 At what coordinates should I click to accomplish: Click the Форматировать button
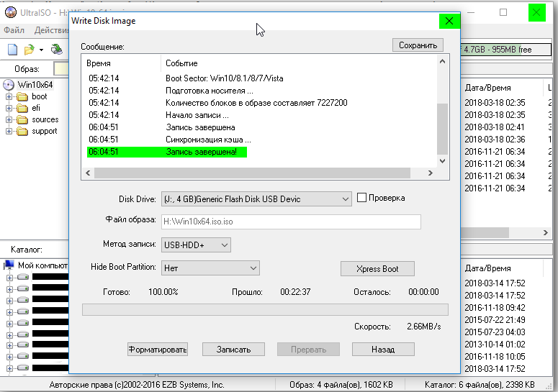[x=158, y=350]
